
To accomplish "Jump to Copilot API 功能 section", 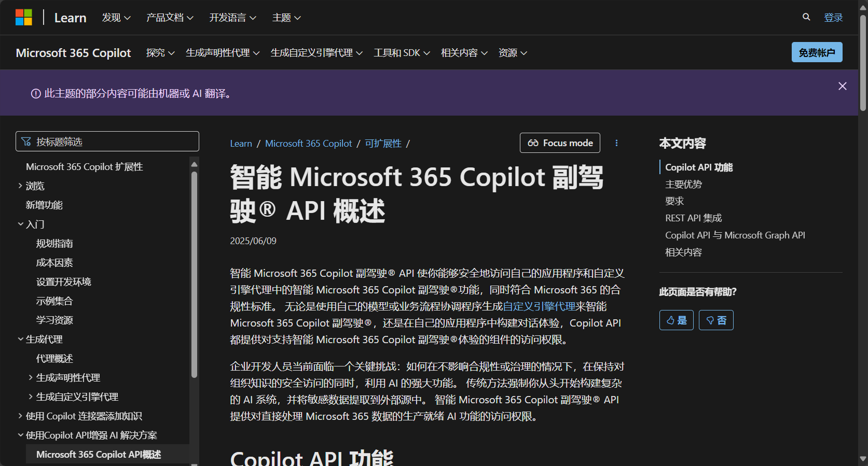I will click(699, 167).
